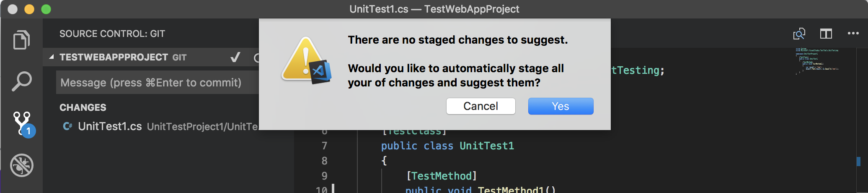The width and height of the screenshot is (868, 193).
Task: Click the green zoom window button
Action: (x=46, y=9)
